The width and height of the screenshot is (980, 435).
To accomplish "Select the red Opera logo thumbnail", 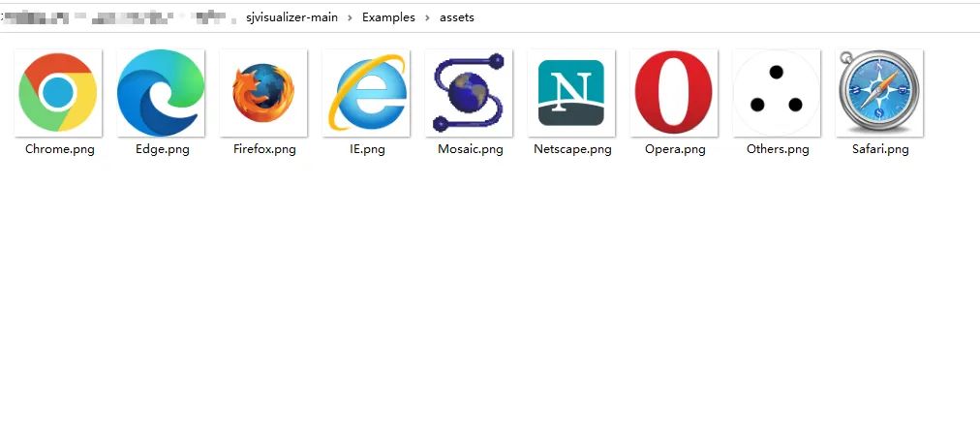I will pos(674,92).
